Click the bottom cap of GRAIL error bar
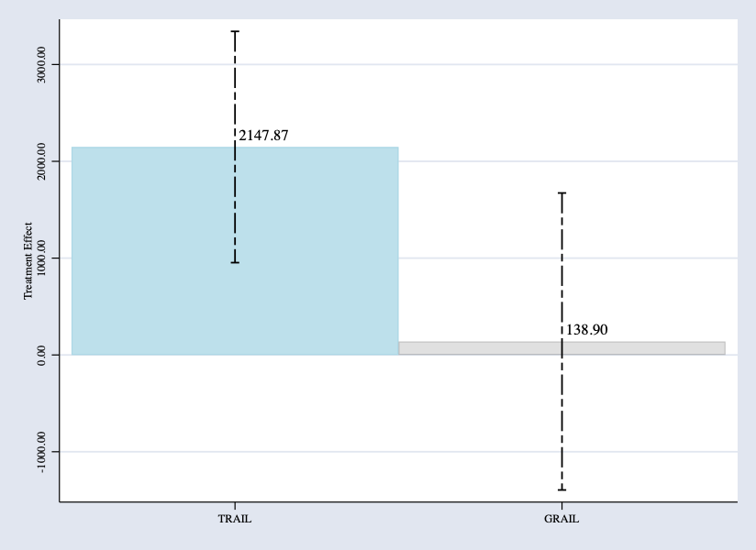The image size is (756, 550). (x=561, y=489)
